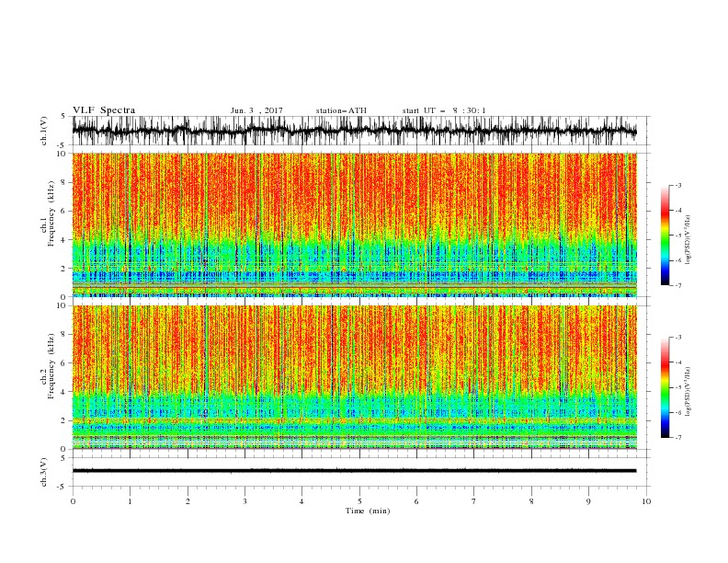Click the "3" minute tick on time axis
The height and width of the screenshot is (563, 728).
coord(245,501)
